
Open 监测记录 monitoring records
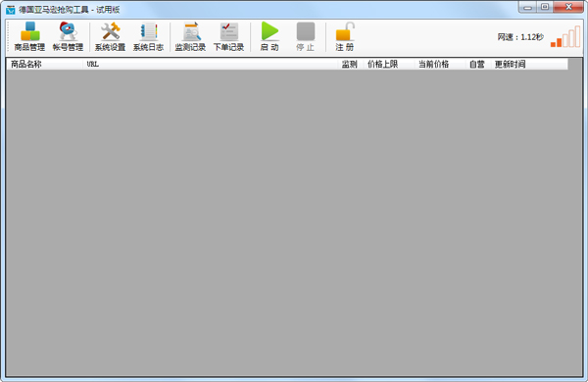(x=190, y=36)
